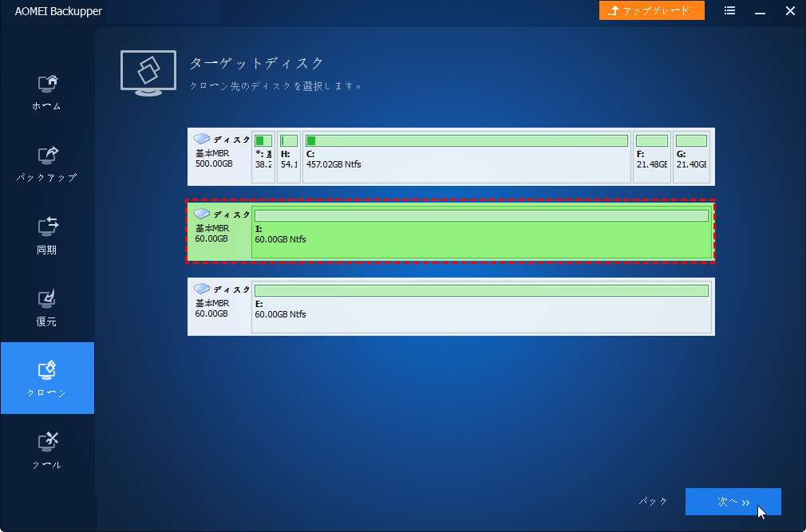Click the ターゲットディスク heading

pos(256,63)
